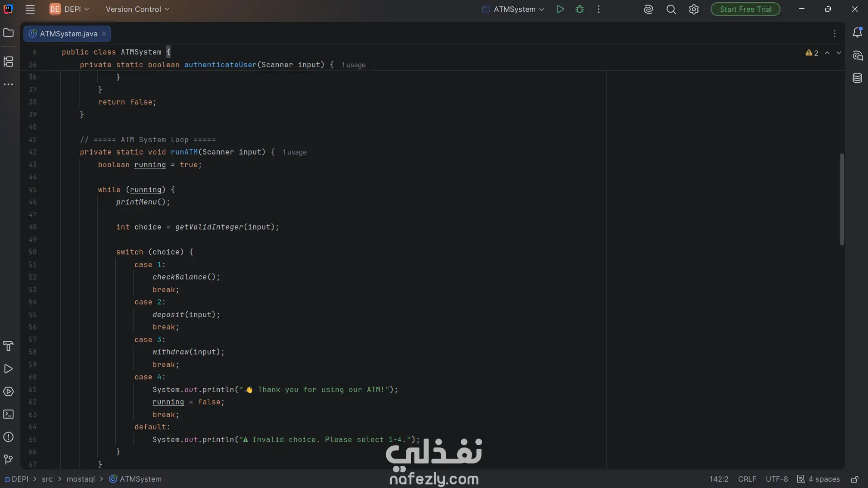Open the main hamburger menu
The image size is (868, 488).
pyautogui.click(x=30, y=9)
